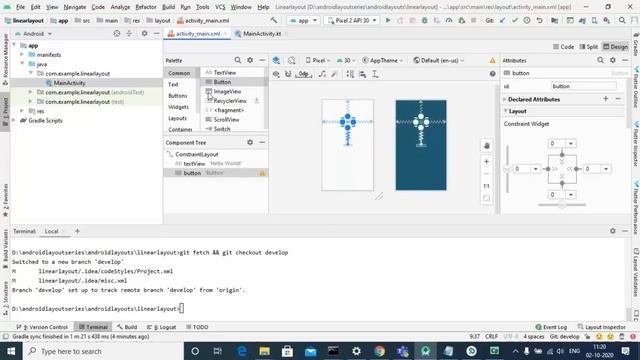Open the Logcat tool window tab
This screenshot has width=640, height=360.
point(162,327)
